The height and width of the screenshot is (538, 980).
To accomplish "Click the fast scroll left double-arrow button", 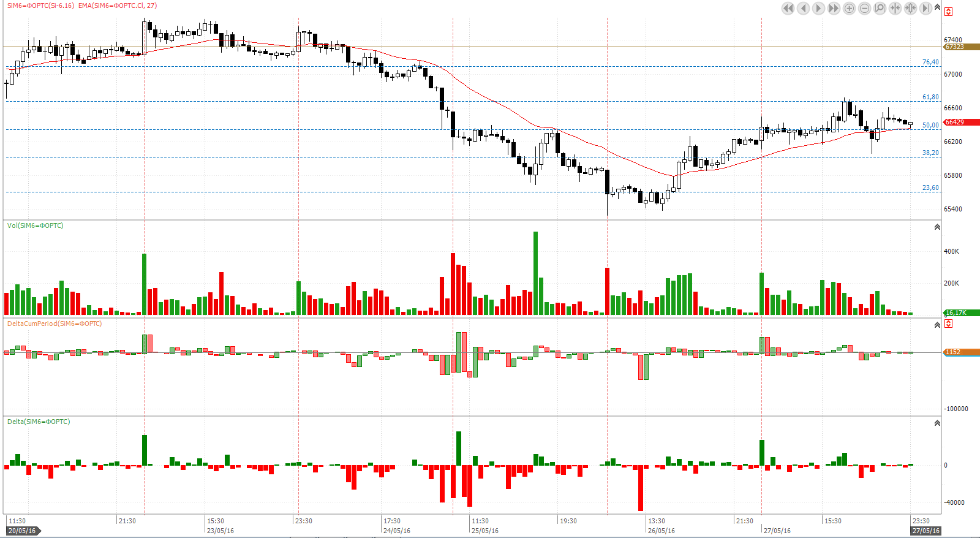I will 788,8.
